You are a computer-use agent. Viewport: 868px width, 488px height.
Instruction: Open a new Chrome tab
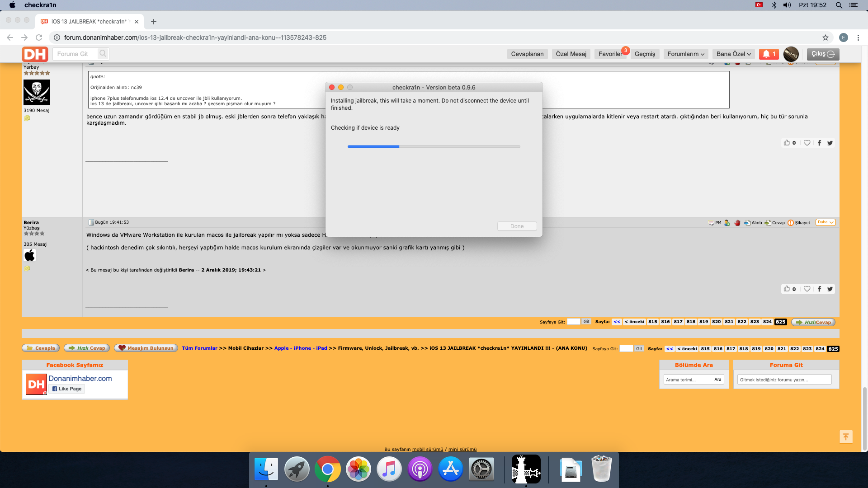click(154, 21)
